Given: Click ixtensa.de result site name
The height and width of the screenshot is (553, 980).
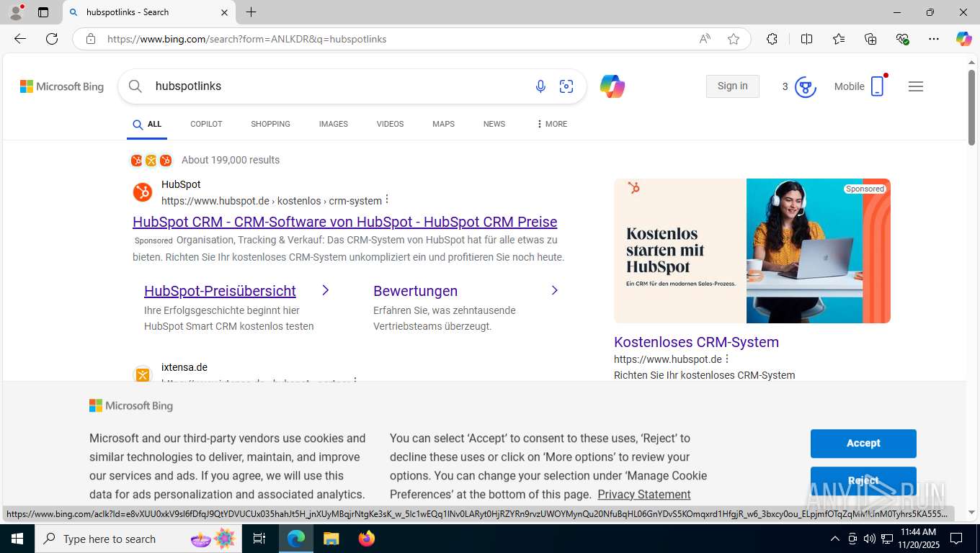Looking at the screenshot, I should point(184,367).
